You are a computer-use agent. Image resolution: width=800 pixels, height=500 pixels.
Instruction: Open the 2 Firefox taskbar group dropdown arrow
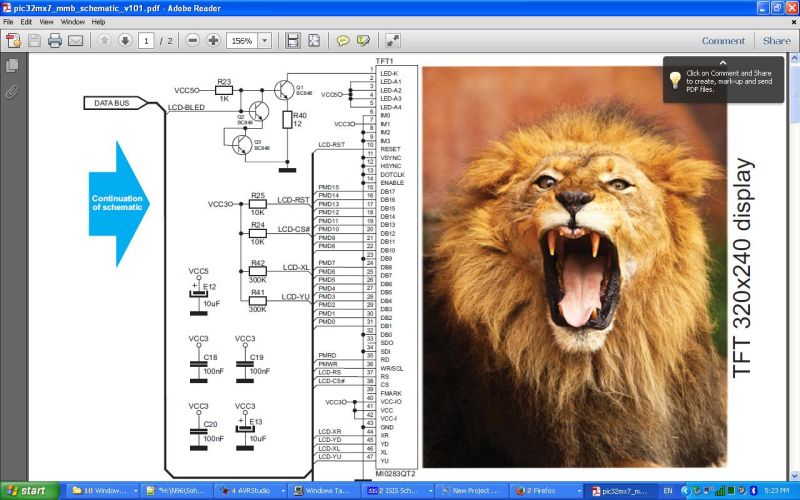(x=578, y=491)
